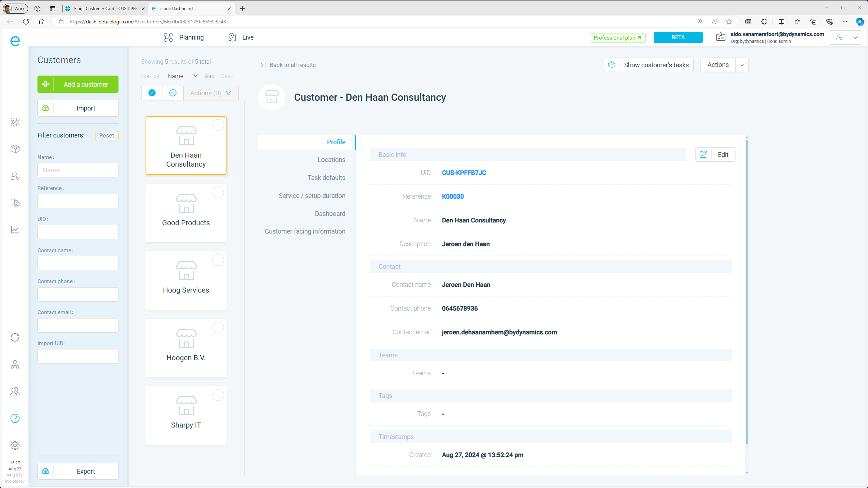Click the Add a customer button
Image resolution: width=868 pixels, height=488 pixels.
pos(78,84)
